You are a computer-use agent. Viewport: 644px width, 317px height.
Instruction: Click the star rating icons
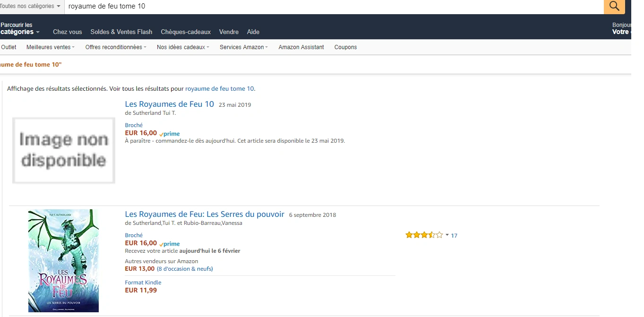point(424,235)
